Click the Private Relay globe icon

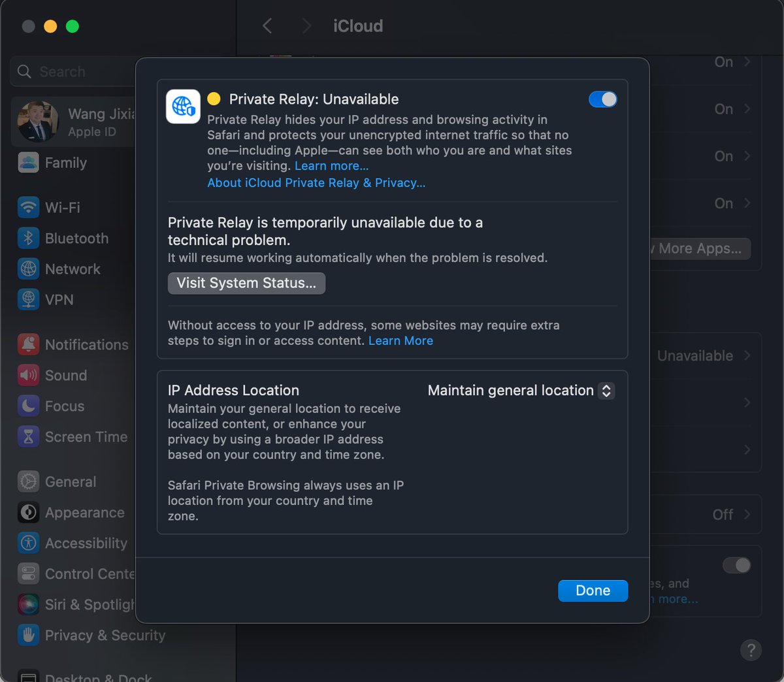[183, 106]
